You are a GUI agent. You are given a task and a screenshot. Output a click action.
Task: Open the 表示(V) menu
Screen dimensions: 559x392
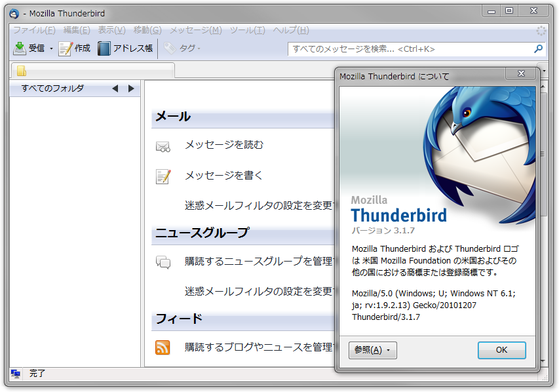[x=111, y=30]
